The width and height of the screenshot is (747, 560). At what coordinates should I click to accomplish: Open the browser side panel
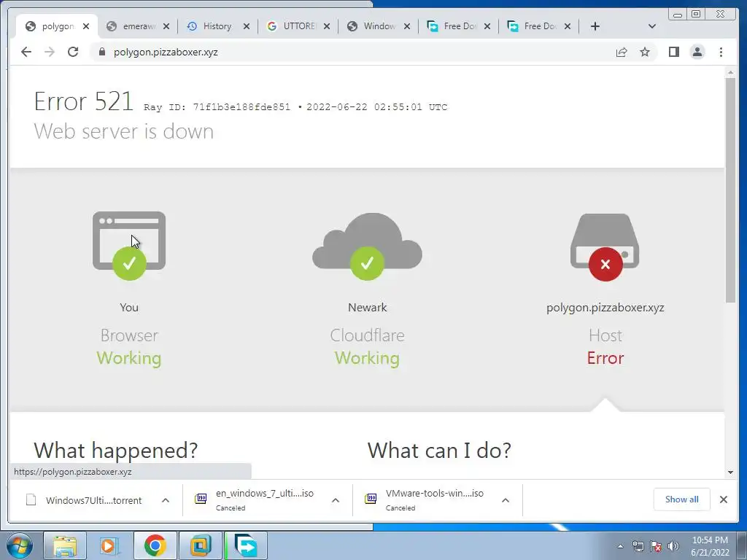[x=673, y=52]
